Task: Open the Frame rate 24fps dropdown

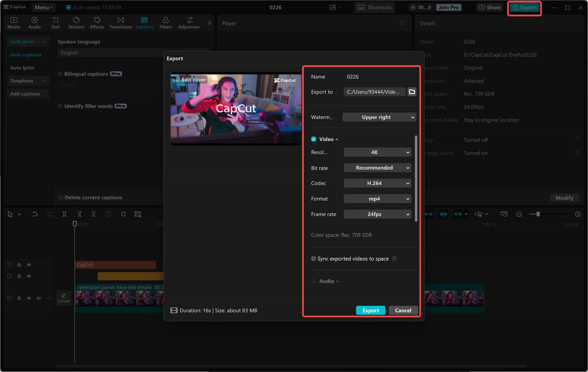Action: coord(377,214)
